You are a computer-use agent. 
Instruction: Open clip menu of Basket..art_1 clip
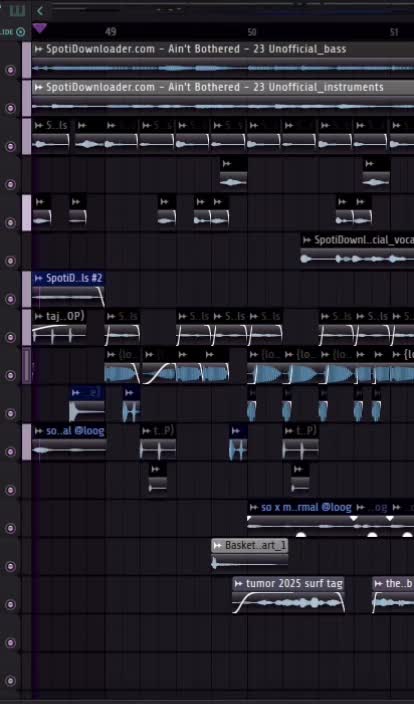point(218,546)
